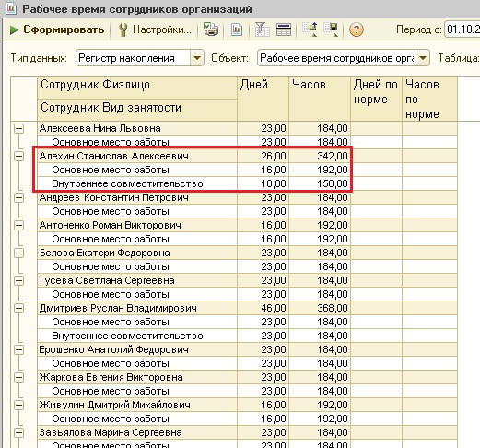Select Основное место работы under Гусева
This screenshot has width=480, height=448.
[137, 294]
